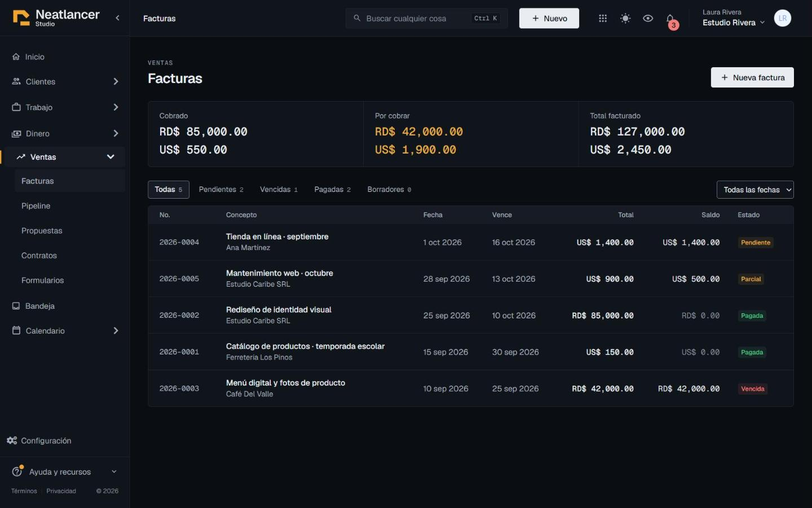Switch to the Vencidas tab

(x=279, y=190)
